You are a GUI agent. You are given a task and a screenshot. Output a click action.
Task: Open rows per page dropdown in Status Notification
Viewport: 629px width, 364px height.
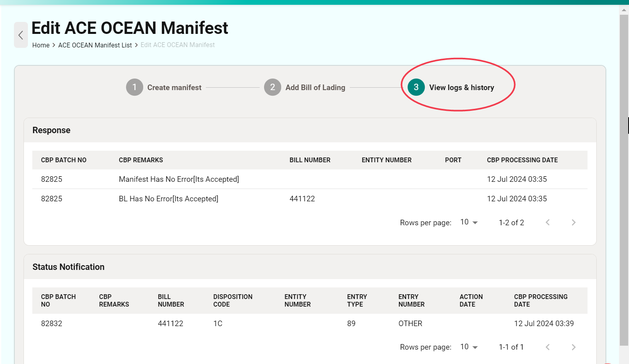pos(469,347)
